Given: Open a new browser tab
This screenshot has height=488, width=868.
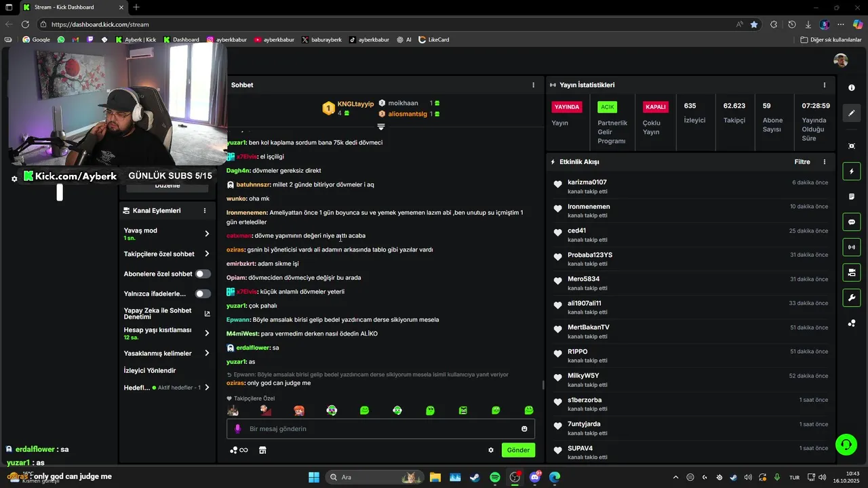Looking at the screenshot, I should [x=136, y=7].
